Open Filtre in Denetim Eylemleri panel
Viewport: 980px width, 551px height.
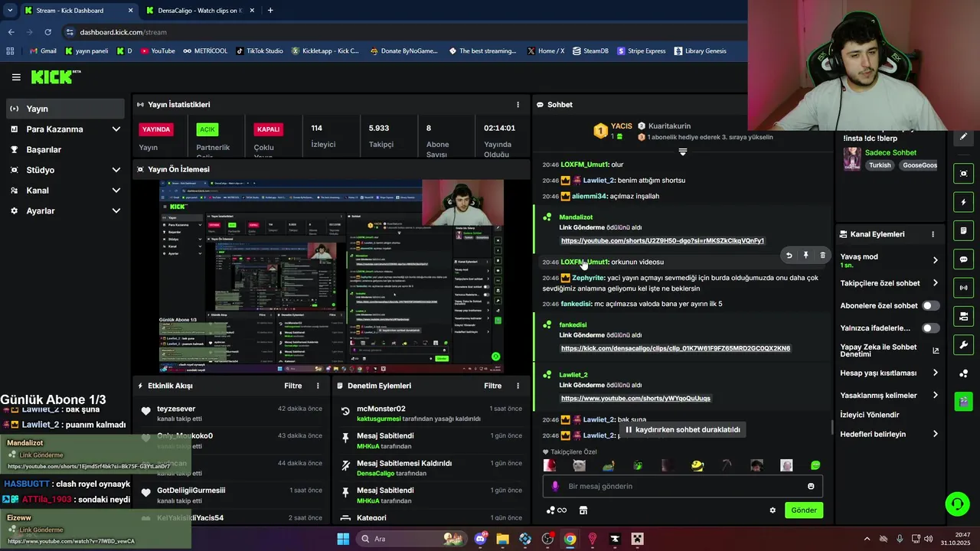pos(492,386)
